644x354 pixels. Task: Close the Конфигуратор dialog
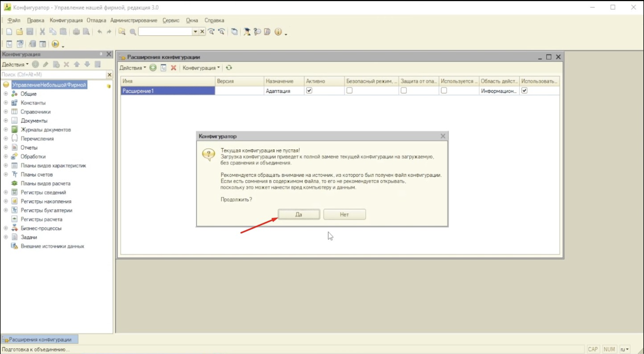click(x=443, y=136)
